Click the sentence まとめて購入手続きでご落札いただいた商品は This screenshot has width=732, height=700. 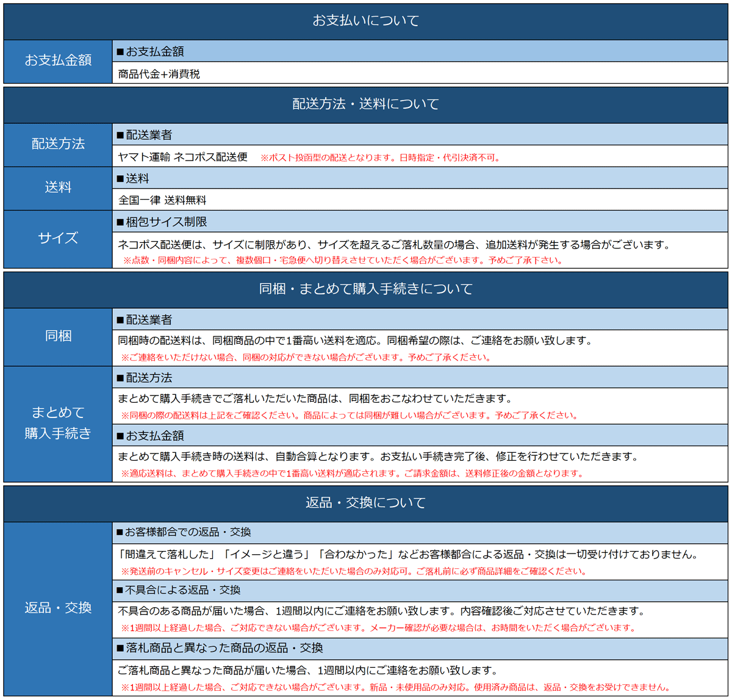pos(315,399)
